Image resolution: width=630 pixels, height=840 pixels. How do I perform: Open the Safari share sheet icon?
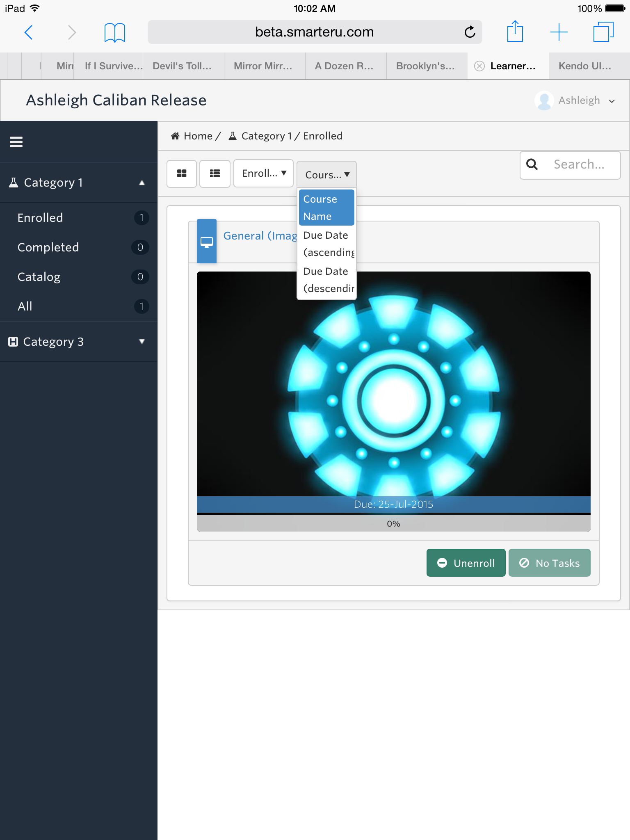[x=515, y=31]
